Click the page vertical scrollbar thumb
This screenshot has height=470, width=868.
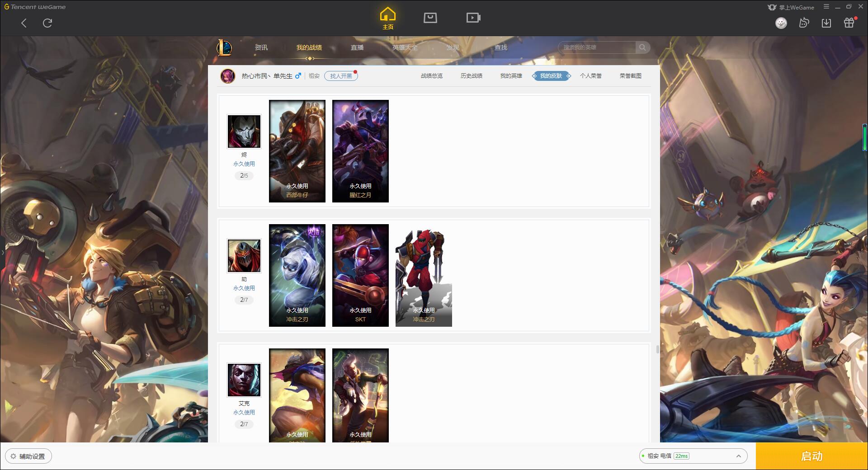864,137
